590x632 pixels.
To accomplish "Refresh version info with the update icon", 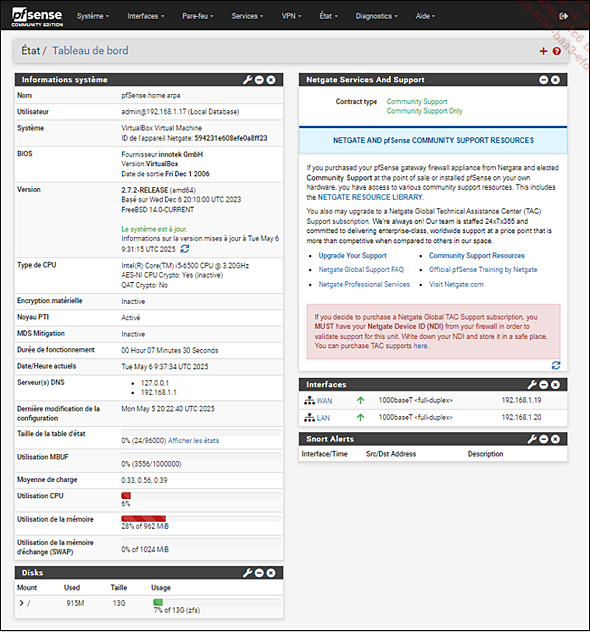I will coord(185,249).
